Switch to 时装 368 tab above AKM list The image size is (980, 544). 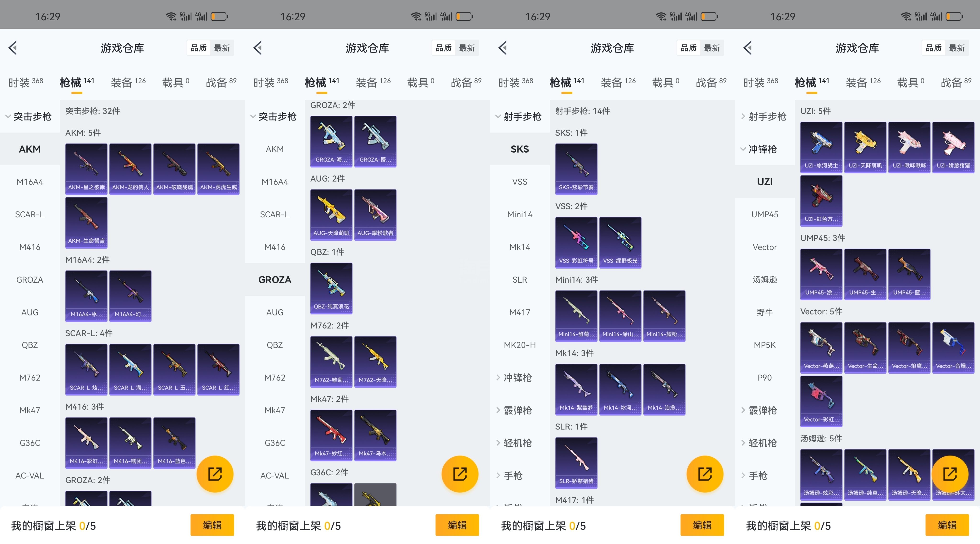[26, 82]
